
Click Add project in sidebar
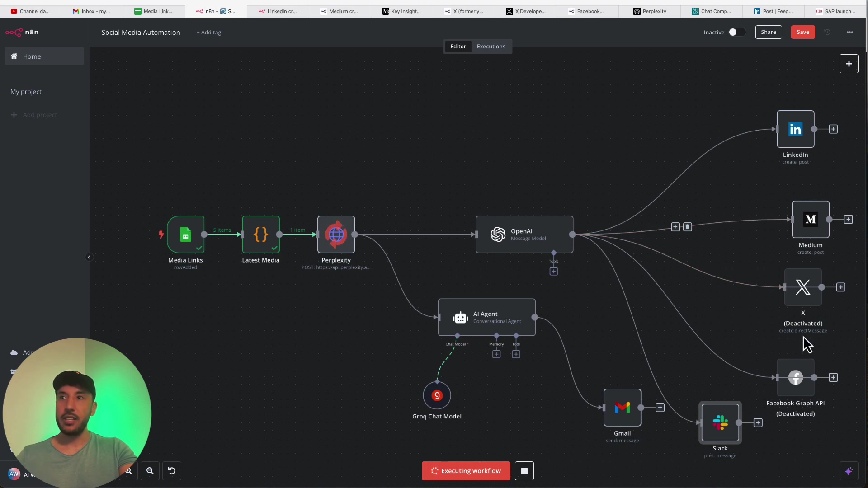(x=34, y=115)
